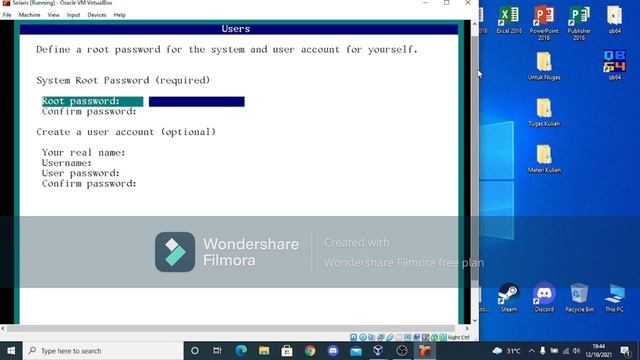
Task: Open the Devices menu
Action: pyautogui.click(x=97, y=15)
